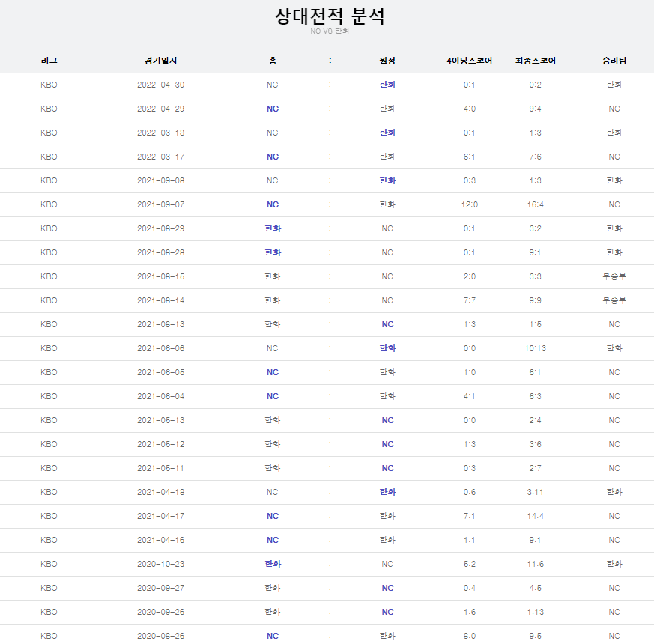Select the date cell '2021-04-17'
The width and height of the screenshot is (654, 644).
click(x=160, y=516)
